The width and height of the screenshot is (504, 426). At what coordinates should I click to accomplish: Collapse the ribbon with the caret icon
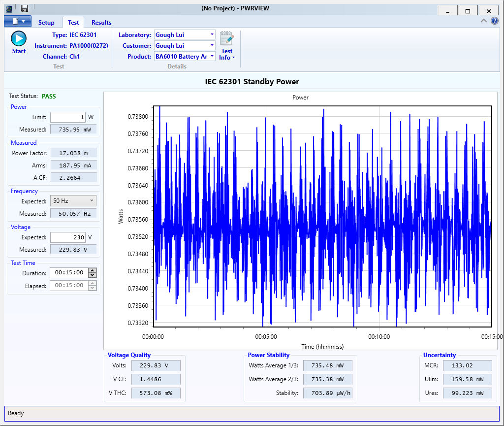pyautogui.click(x=484, y=21)
